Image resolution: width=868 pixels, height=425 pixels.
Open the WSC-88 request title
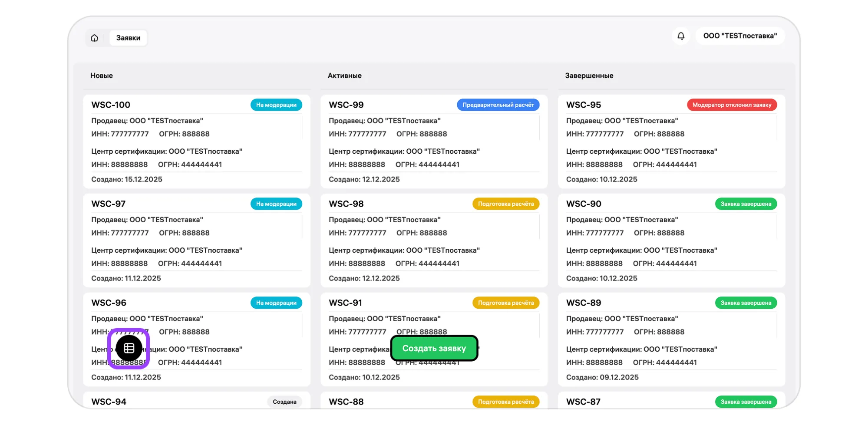point(346,402)
